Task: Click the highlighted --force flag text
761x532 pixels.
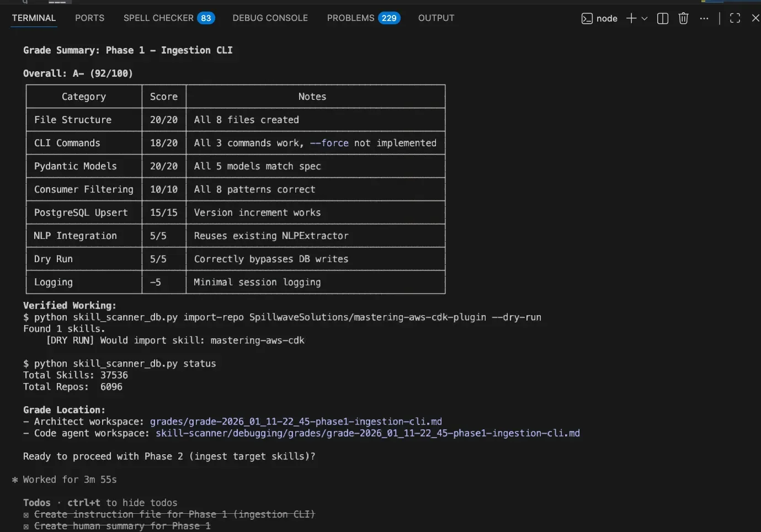Action: pos(329,143)
